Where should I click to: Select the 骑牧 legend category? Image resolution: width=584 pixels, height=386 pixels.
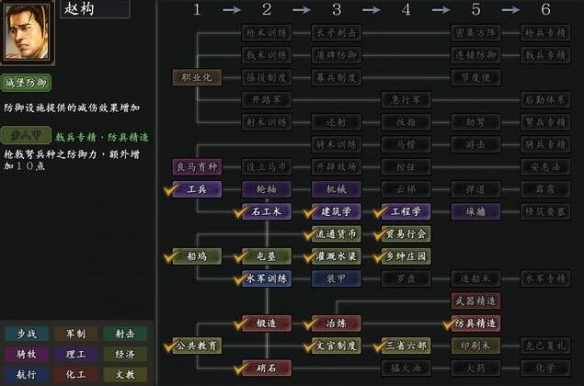[27, 354]
